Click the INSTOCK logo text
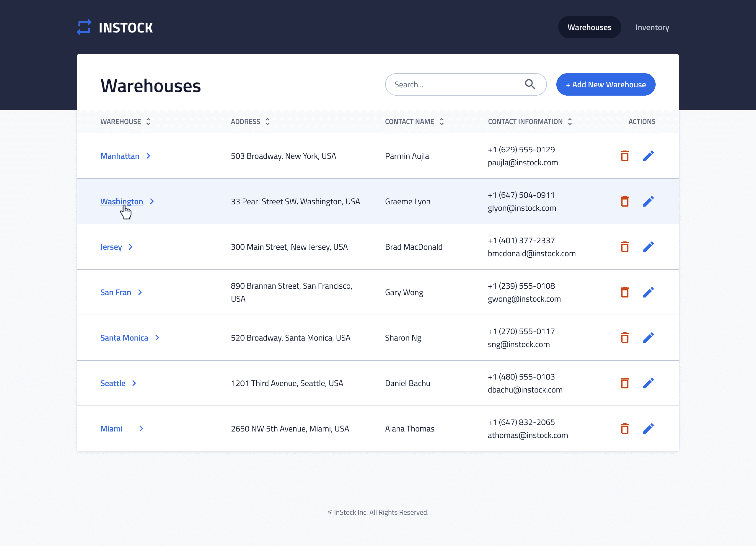The image size is (756, 546). click(126, 28)
